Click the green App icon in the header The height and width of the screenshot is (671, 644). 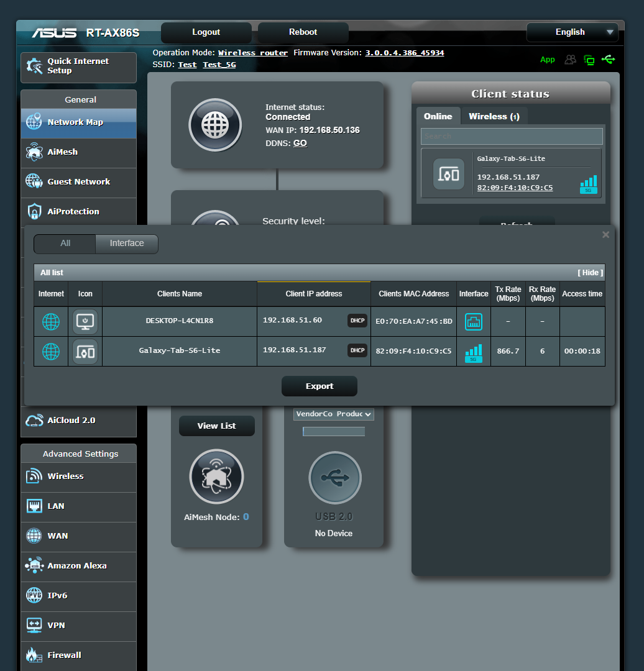pyautogui.click(x=548, y=60)
